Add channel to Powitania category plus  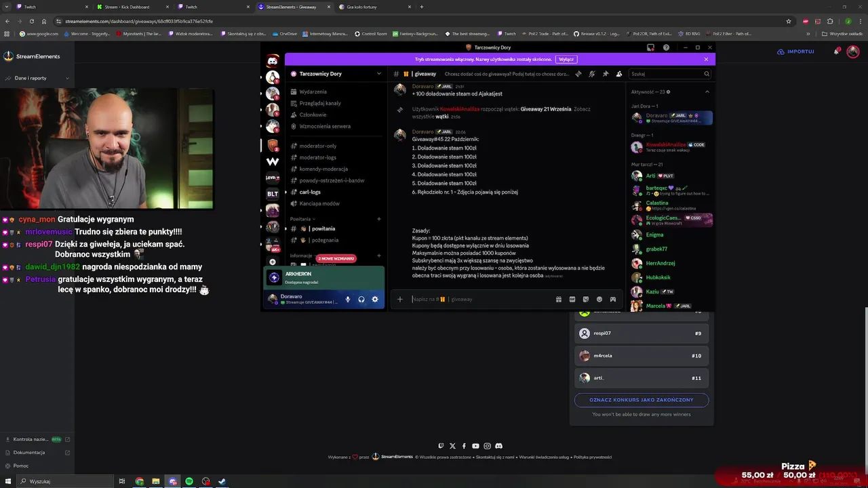[379, 219]
